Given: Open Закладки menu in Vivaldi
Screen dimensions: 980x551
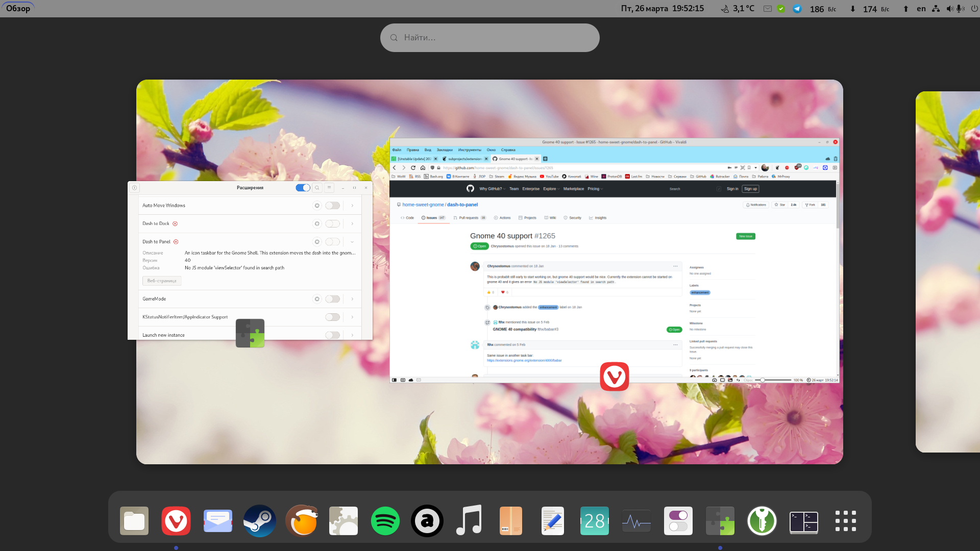Looking at the screenshot, I should [x=445, y=150].
